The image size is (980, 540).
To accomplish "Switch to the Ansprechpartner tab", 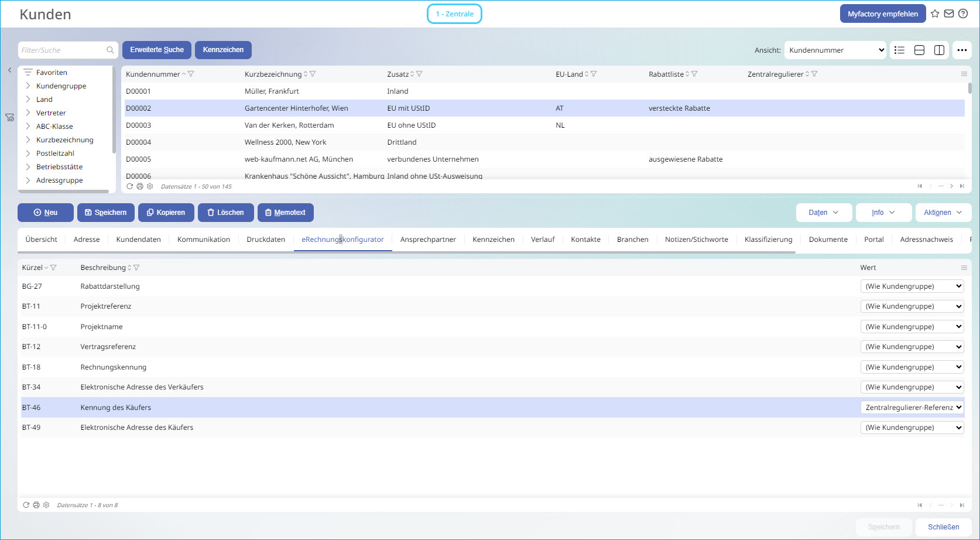I will coord(428,240).
